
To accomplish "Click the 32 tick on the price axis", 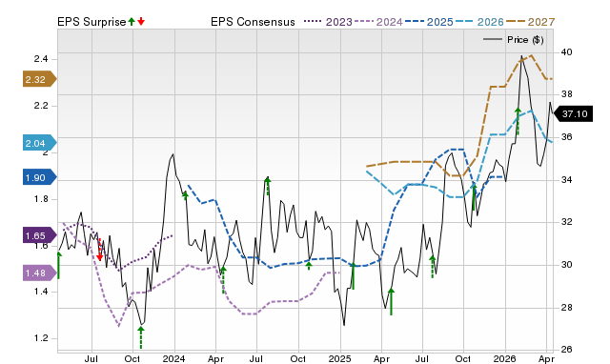I will (566, 222).
